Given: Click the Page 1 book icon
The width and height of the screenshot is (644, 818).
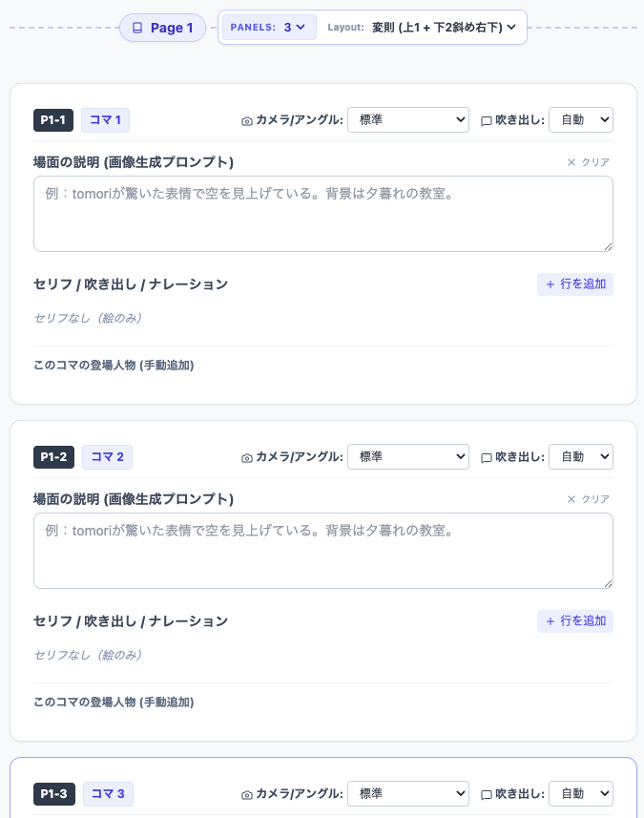Looking at the screenshot, I should coord(137,28).
